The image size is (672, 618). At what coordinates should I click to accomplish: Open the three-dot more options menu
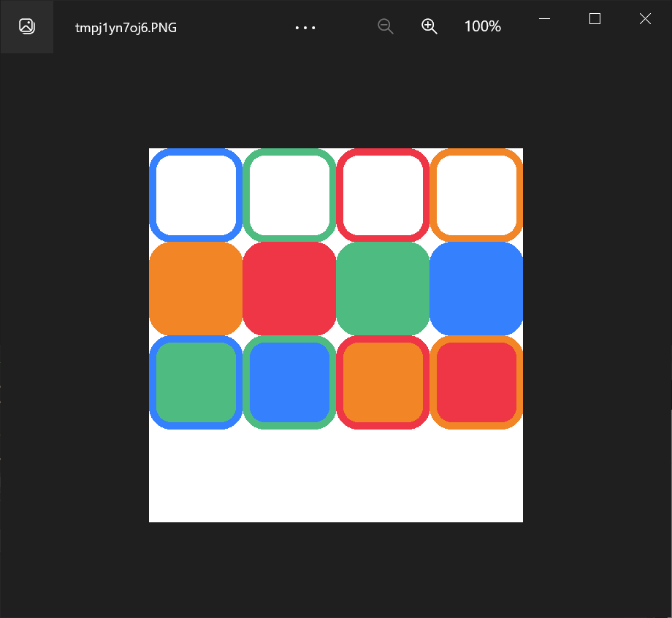click(x=305, y=28)
